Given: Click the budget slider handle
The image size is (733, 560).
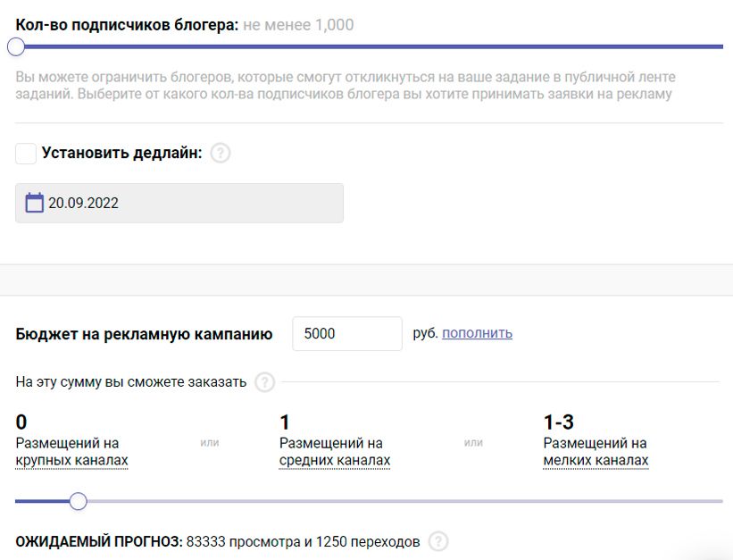Looking at the screenshot, I should pyautogui.click(x=78, y=501).
